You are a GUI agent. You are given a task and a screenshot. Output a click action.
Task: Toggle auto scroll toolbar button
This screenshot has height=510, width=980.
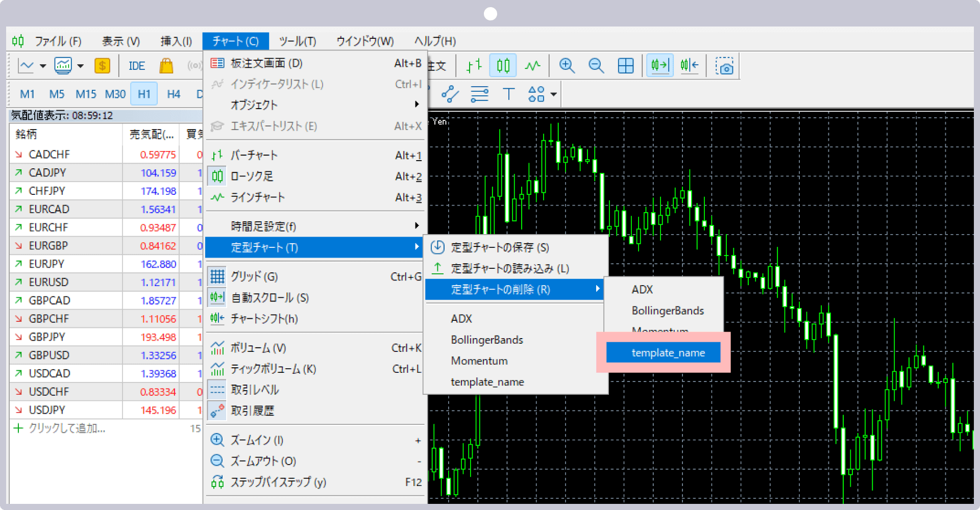coord(659,65)
